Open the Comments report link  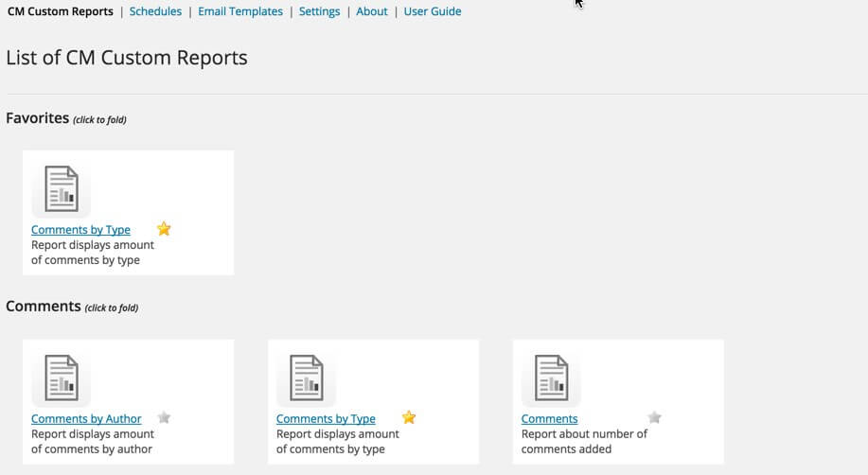[x=549, y=419]
